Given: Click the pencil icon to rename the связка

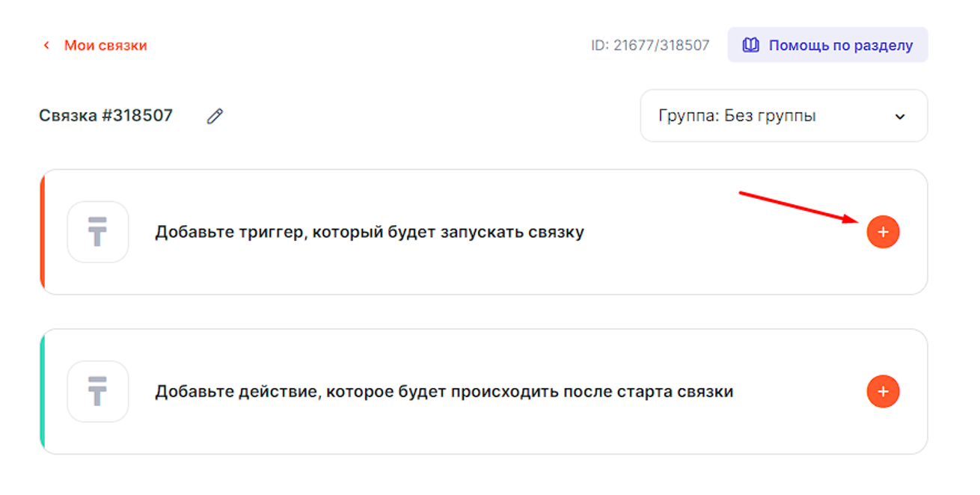Looking at the screenshot, I should pyautogui.click(x=215, y=116).
